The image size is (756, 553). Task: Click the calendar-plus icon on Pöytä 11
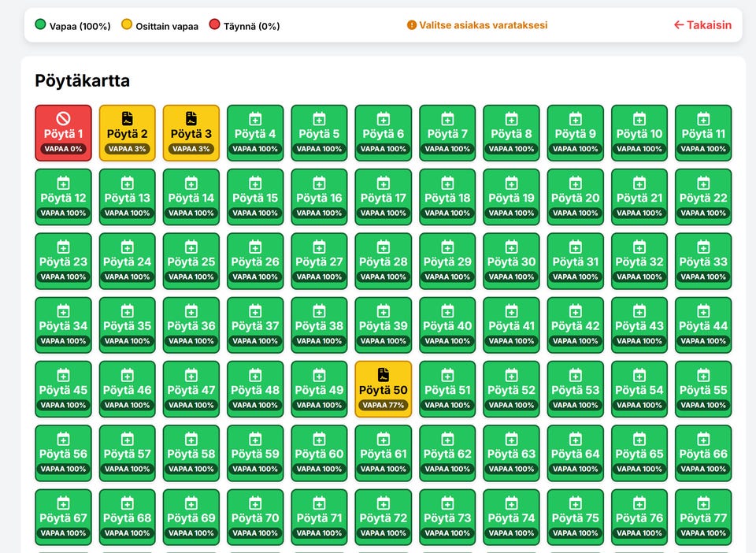[x=703, y=119]
